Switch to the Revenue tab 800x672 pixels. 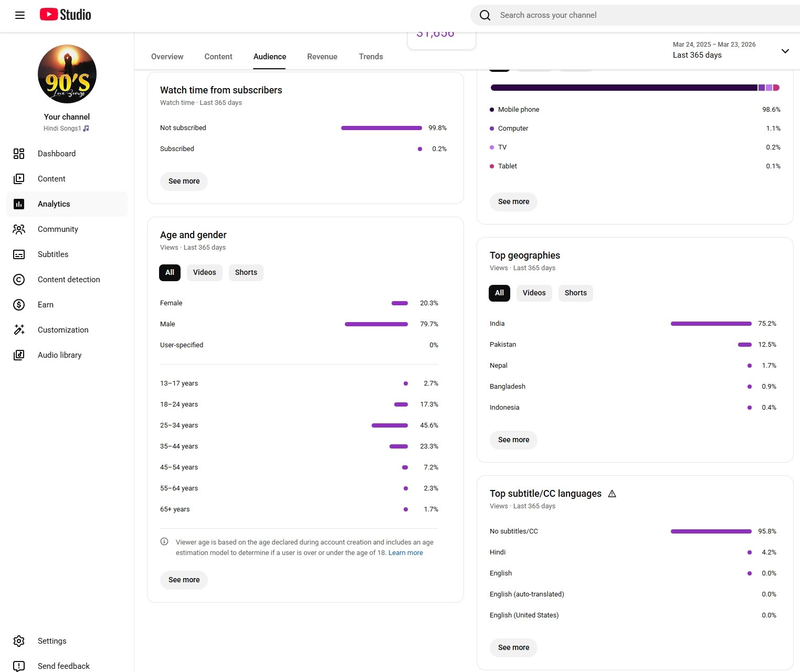tap(322, 57)
